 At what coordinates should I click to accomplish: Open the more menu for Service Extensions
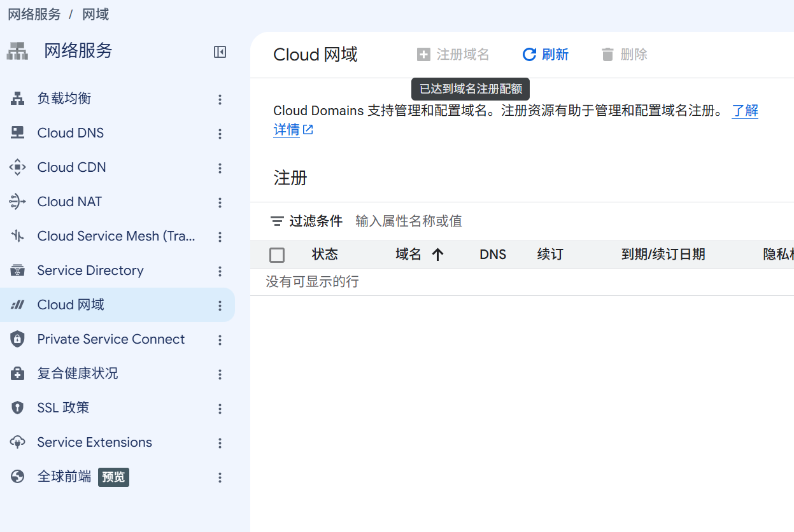coord(220,443)
